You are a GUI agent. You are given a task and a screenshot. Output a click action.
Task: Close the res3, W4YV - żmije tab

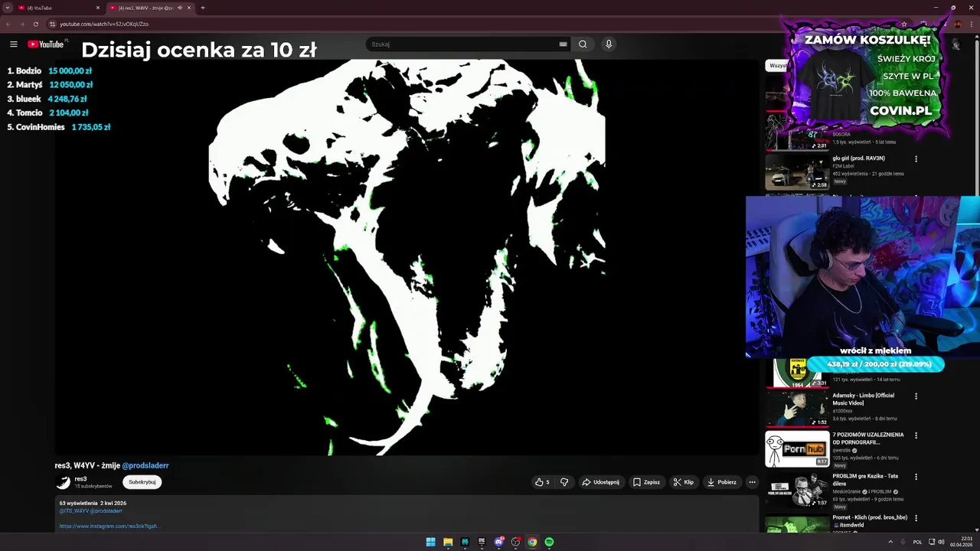pyautogui.click(x=189, y=8)
